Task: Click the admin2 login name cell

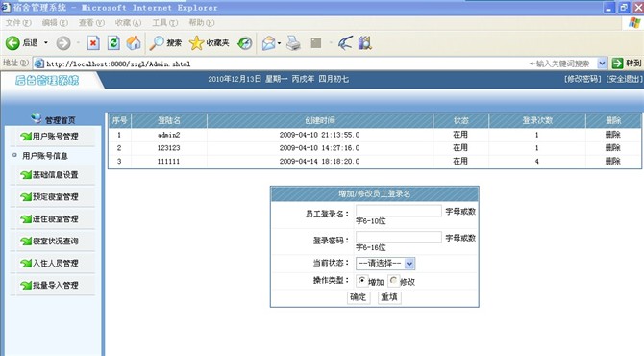Action: (x=169, y=135)
